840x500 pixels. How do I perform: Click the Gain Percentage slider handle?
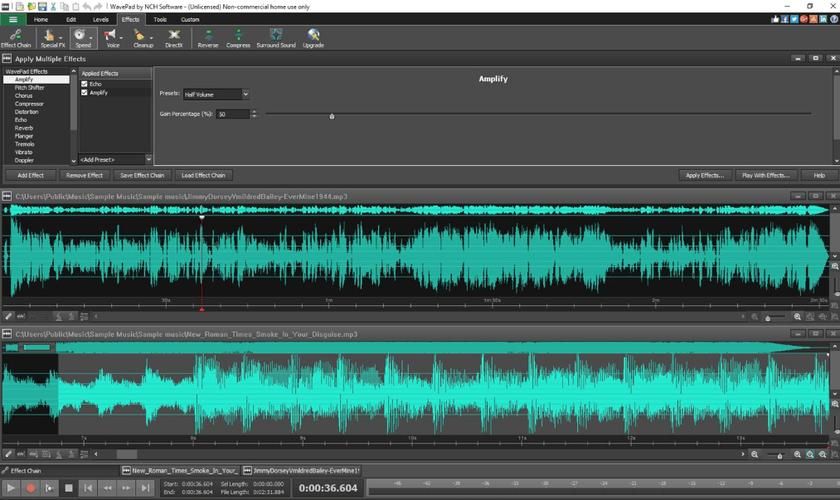click(x=332, y=116)
